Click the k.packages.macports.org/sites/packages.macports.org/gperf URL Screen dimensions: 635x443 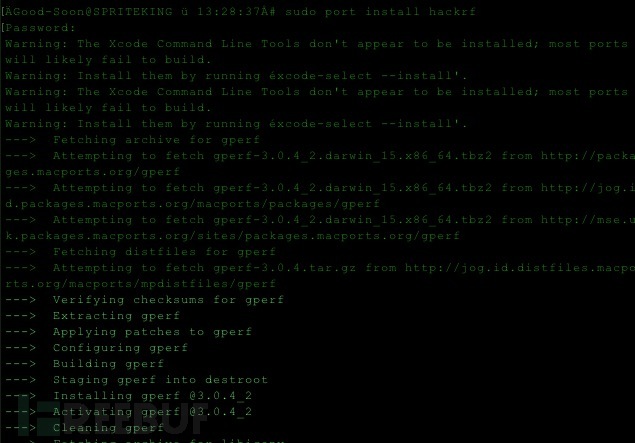click(x=232, y=236)
